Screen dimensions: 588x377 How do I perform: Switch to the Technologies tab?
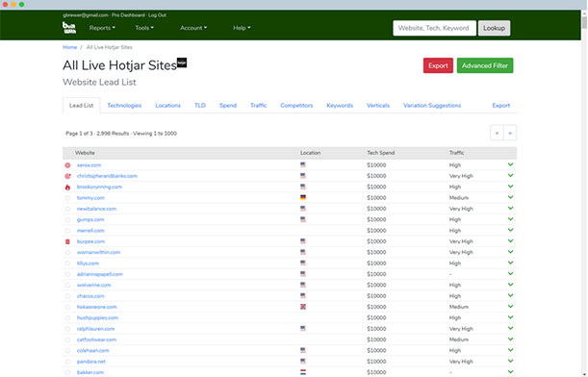pos(124,105)
